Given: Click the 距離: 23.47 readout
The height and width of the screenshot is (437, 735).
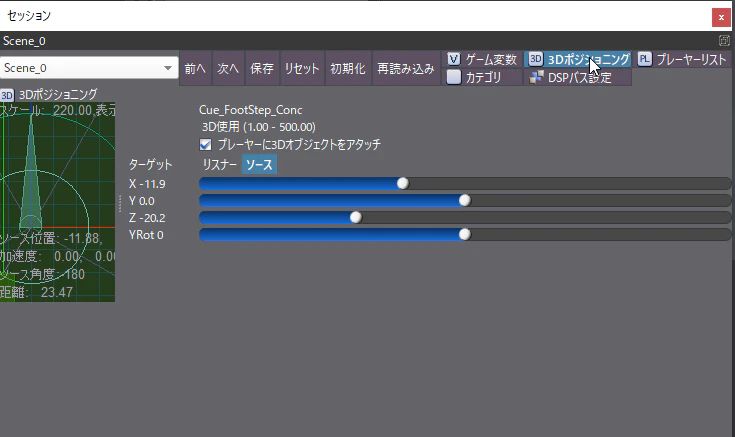Looking at the screenshot, I should click(x=37, y=292).
